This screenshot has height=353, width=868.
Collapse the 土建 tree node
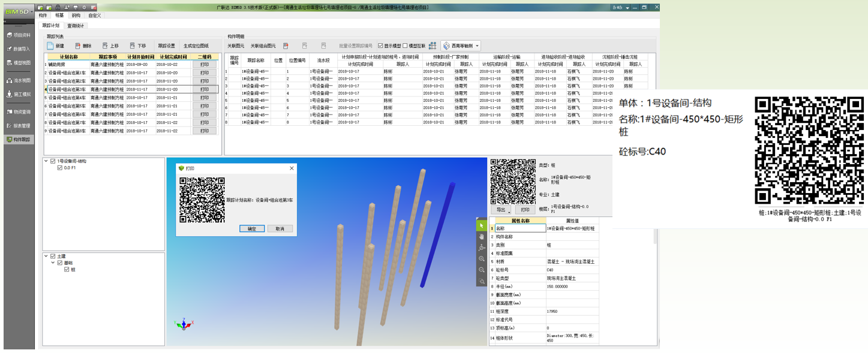click(x=46, y=257)
